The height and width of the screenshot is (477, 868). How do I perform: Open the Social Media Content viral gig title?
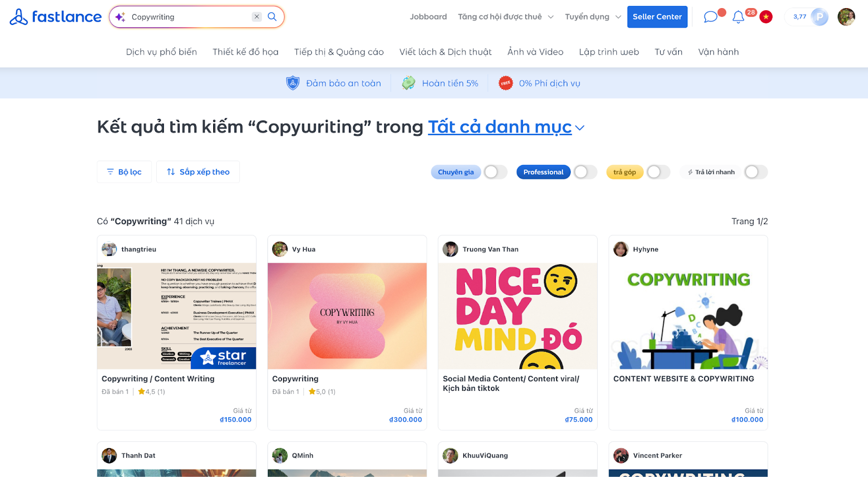tap(511, 383)
